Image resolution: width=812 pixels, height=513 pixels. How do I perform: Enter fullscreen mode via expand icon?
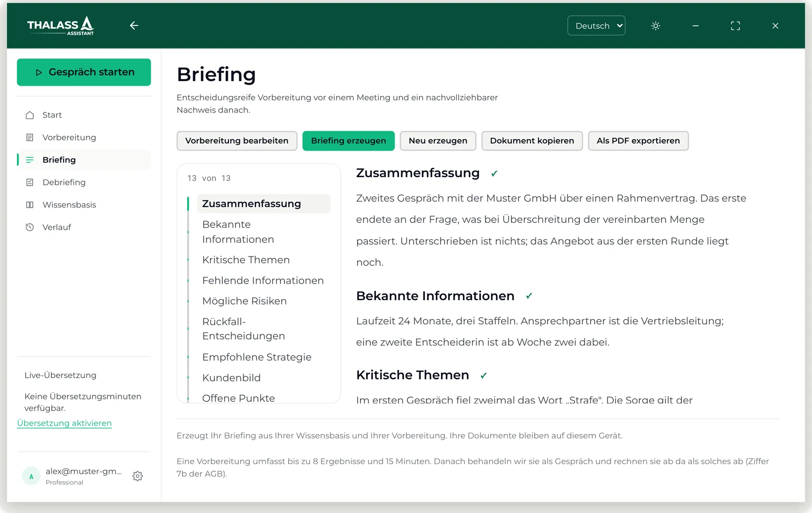coord(735,26)
